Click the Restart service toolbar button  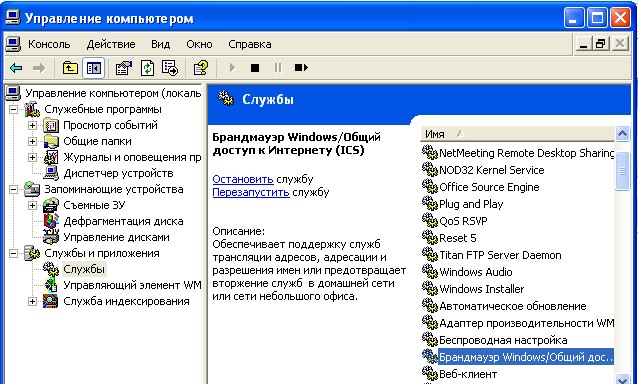[301, 68]
